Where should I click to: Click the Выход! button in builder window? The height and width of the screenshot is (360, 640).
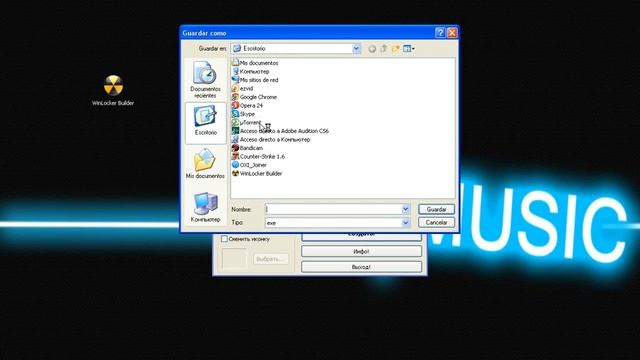point(361,267)
